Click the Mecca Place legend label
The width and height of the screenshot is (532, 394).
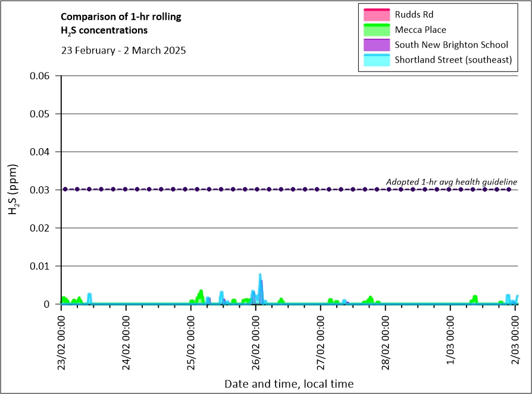(x=420, y=30)
